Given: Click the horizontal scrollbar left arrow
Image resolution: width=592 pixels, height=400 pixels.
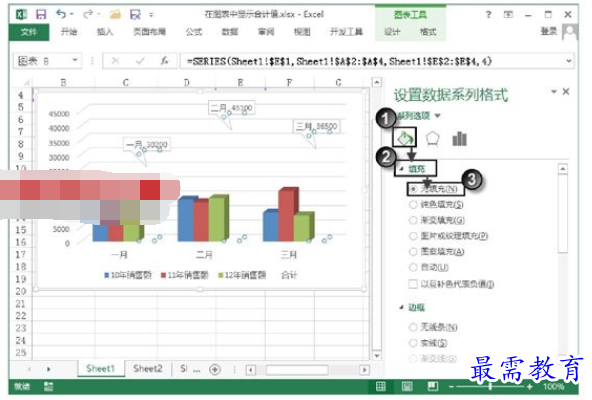Looking at the screenshot, I should pos(250,369).
